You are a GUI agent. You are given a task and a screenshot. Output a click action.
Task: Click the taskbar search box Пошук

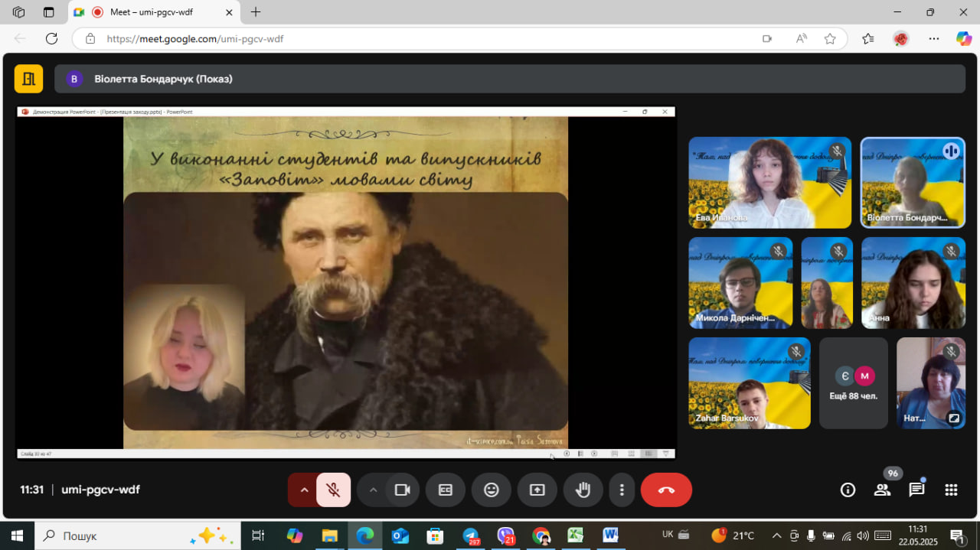pos(138,535)
